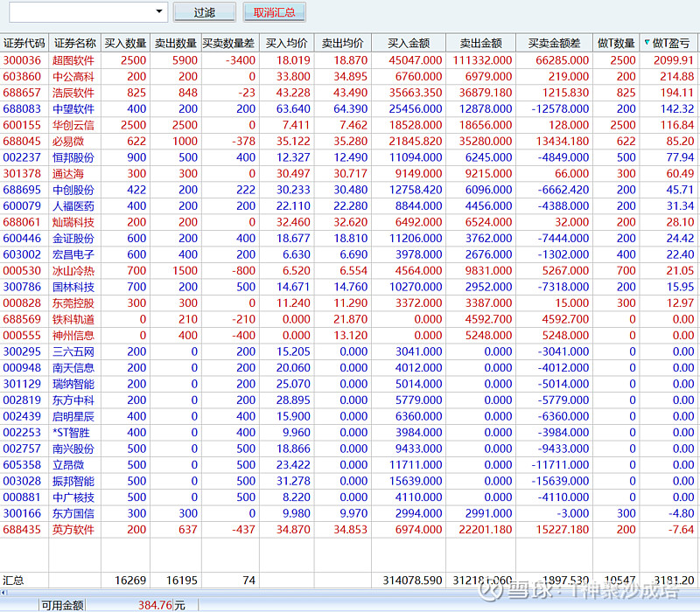Select the 超图软件 name cell
Image resolution: width=700 pixels, height=612 pixels.
tap(73, 60)
